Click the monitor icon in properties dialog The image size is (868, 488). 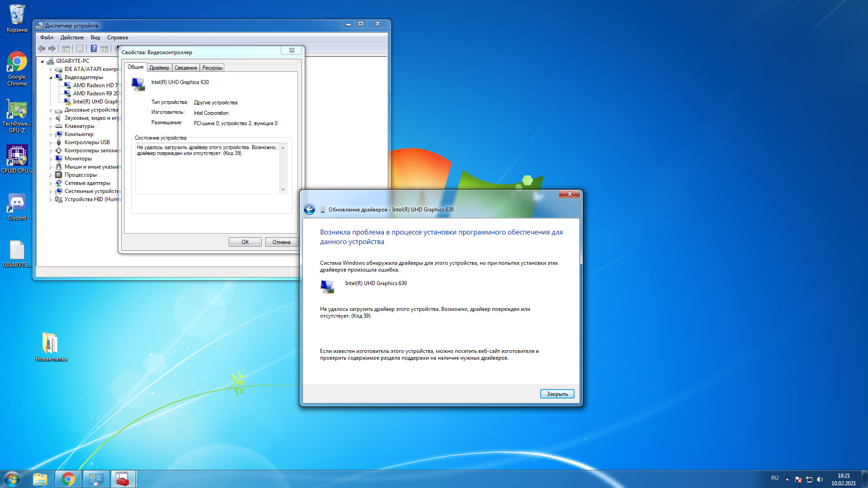pos(138,84)
